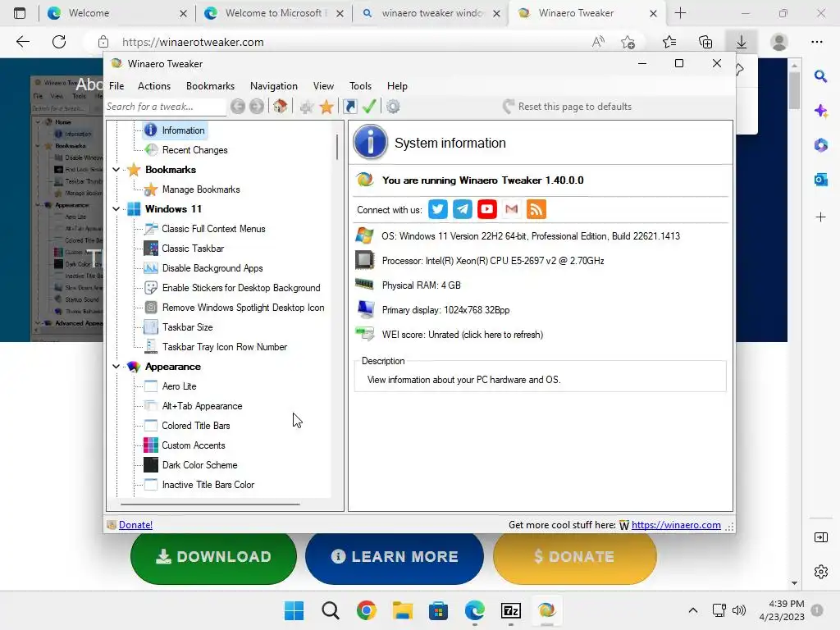Select Disable Background Apps
This screenshot has height=630, width=840.
click(212, 268)
